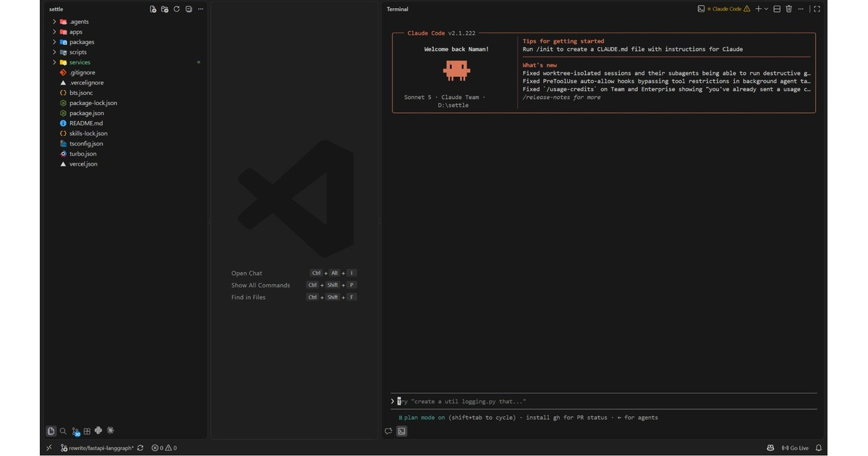
Task: Click 'install gh for PR status' text
Action: [x=566, y=418]
